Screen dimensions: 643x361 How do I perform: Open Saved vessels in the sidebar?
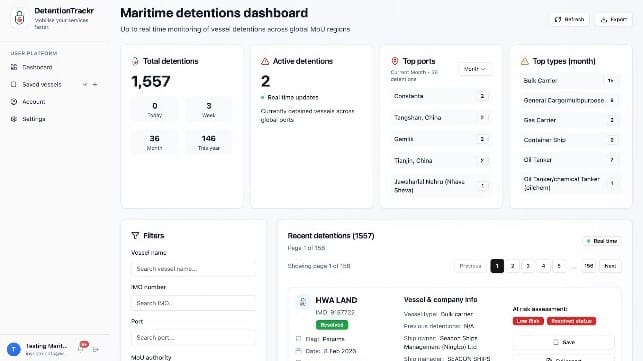tap(41, 85)
